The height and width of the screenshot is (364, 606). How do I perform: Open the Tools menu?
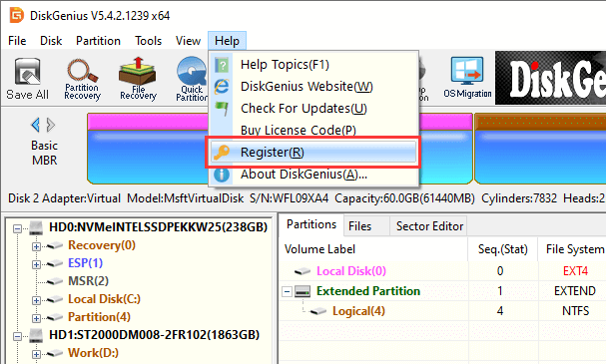pos(149,41)
